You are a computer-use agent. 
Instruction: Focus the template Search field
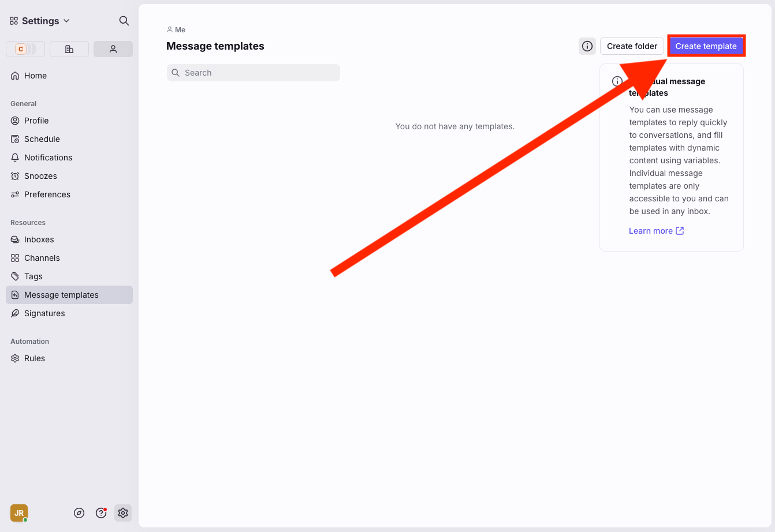pyautogui.click(x=254, y=73)
